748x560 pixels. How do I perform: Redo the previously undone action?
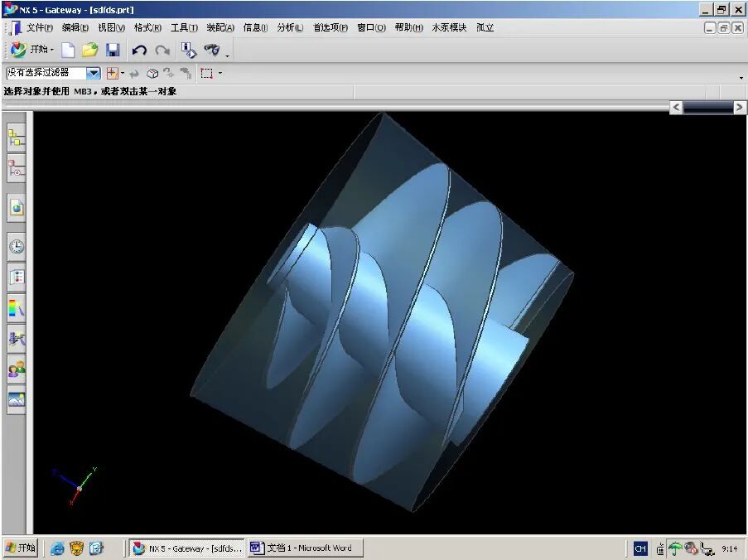click(x=162, y=50)
